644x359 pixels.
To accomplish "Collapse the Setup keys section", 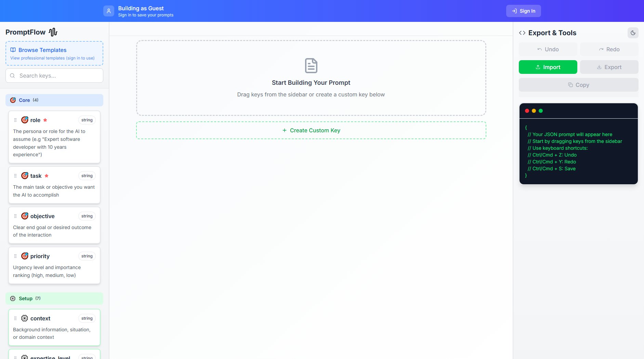I will pyautogui.click(x=54, y=298).
